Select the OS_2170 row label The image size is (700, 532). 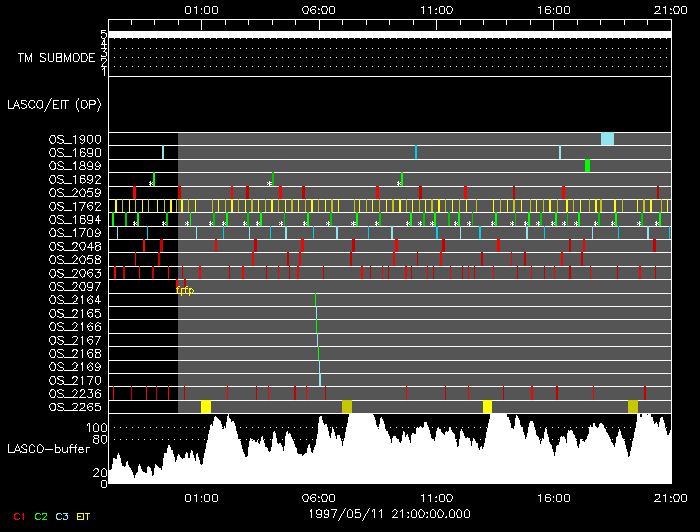tap(75, 380)
